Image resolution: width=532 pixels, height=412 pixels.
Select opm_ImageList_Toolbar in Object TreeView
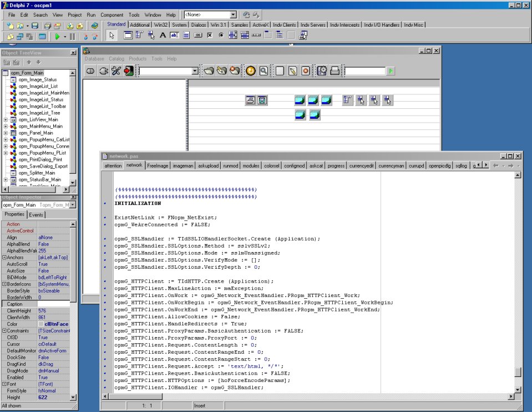42,106
